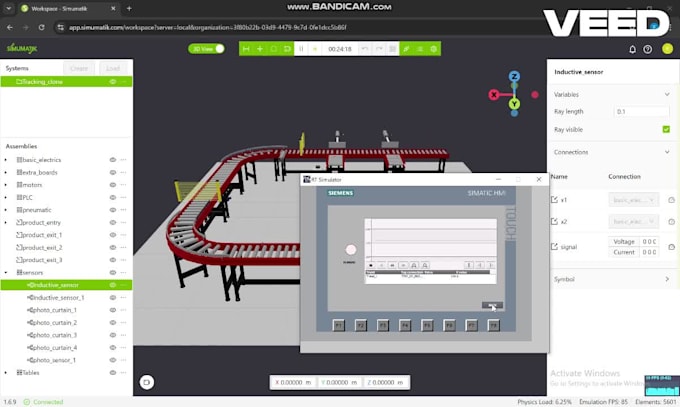Expand the basic_electrics tree node
Screen dimensions: 680x407
click(6, 160)
